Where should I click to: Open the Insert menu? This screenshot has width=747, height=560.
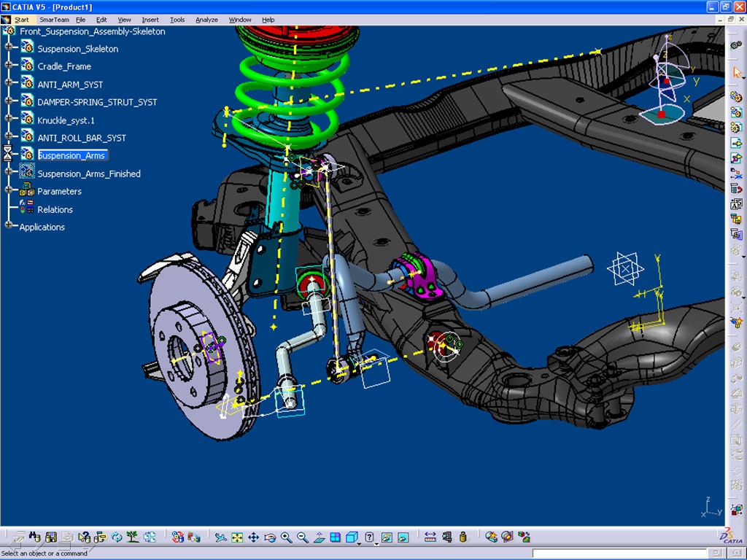(x=150, y=20)
